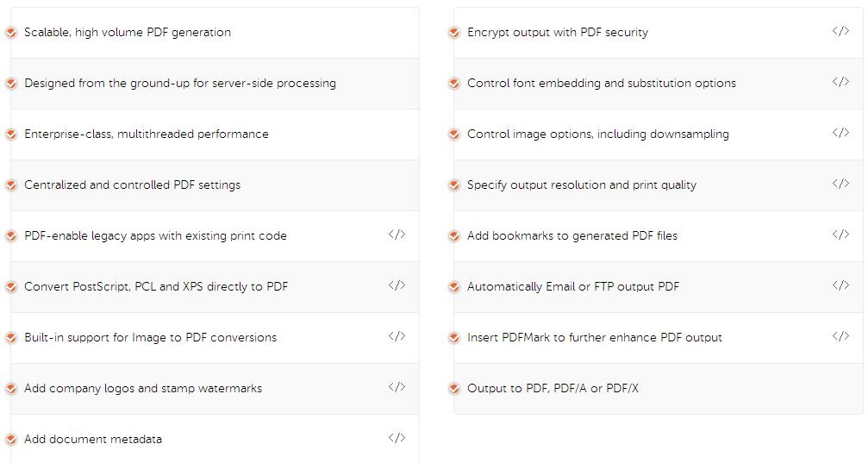Select Add bookmarks to generated PDF files text

pyautogui.click(x=572, y=236)
